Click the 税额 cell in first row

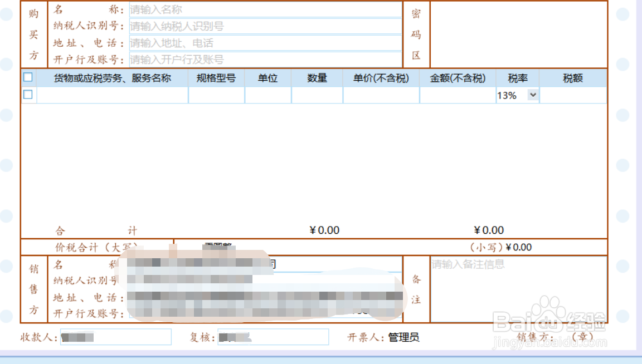573,95
